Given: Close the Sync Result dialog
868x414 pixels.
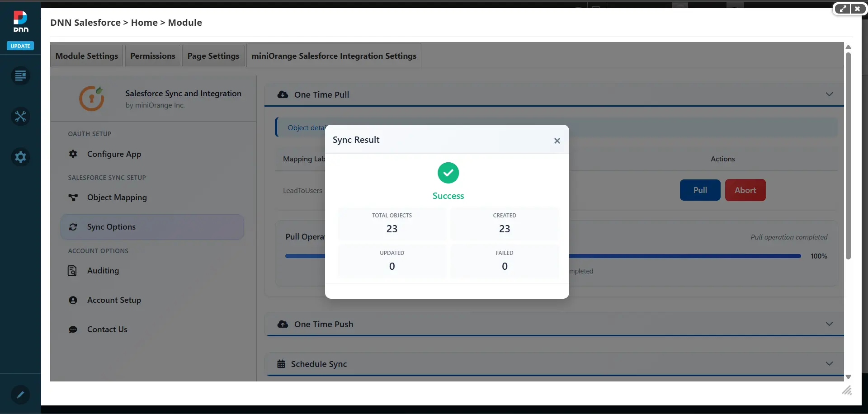Looking at the screenshot, I should (x=557, y=141).
